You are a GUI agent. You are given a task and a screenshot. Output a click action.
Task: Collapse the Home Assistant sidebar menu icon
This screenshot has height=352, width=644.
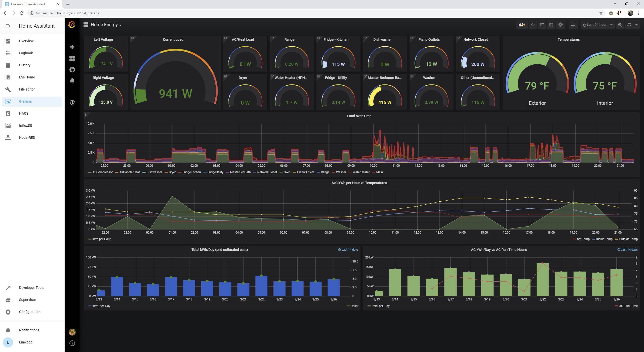tap(8, 26)
